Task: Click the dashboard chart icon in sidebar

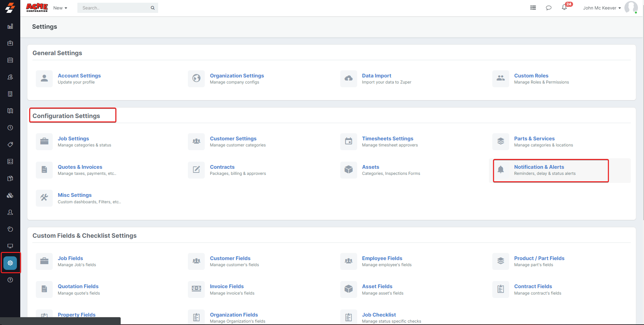Action: (x=10, y=26)
